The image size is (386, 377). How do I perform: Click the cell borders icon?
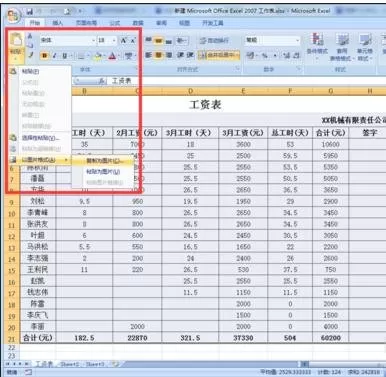pos(81,56)
